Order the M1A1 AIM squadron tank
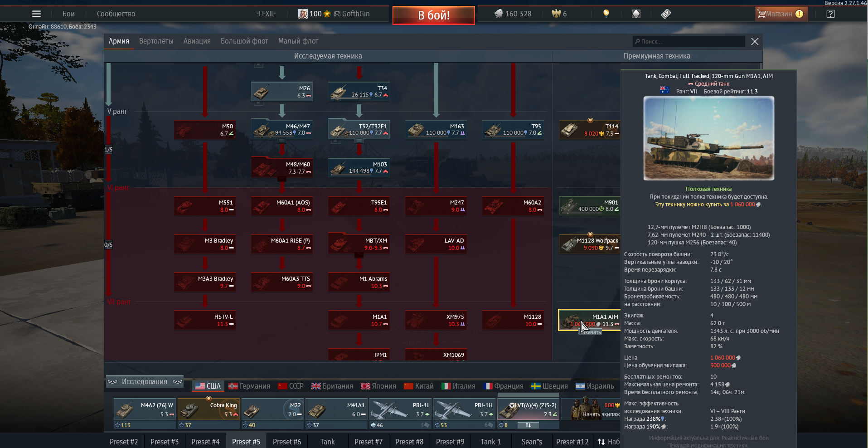The width and height of the screenshot is (868, 448). click(591, 332)
